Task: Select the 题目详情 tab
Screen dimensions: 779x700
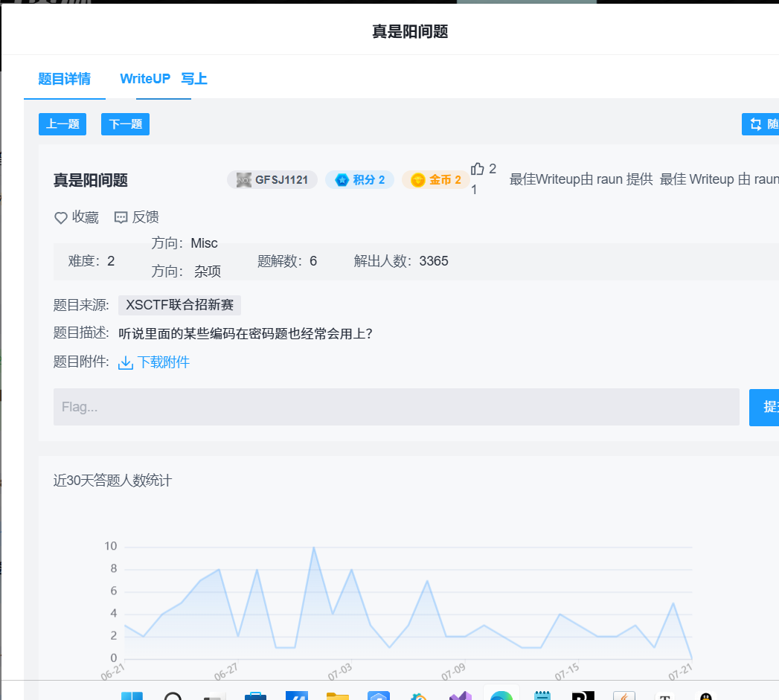Action: click(x=64, y=78)
